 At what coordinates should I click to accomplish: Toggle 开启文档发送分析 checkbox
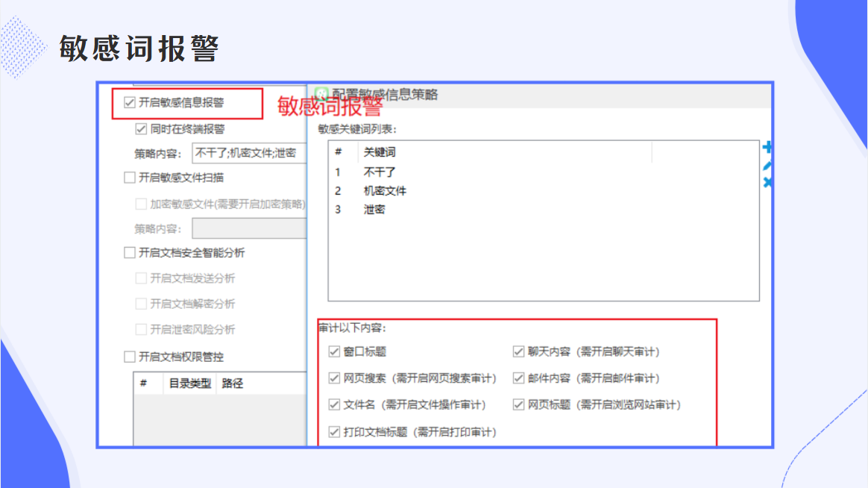click(x=141, y=278)
